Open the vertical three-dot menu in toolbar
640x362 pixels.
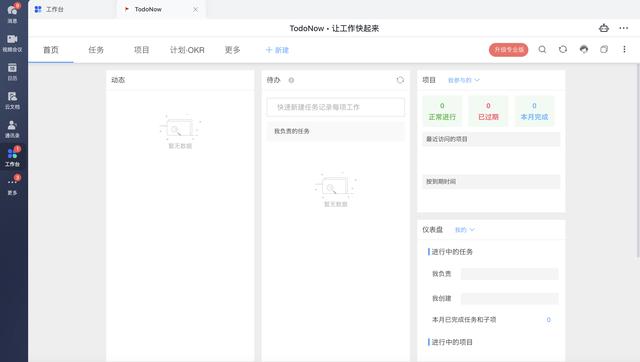coord(624,49)
